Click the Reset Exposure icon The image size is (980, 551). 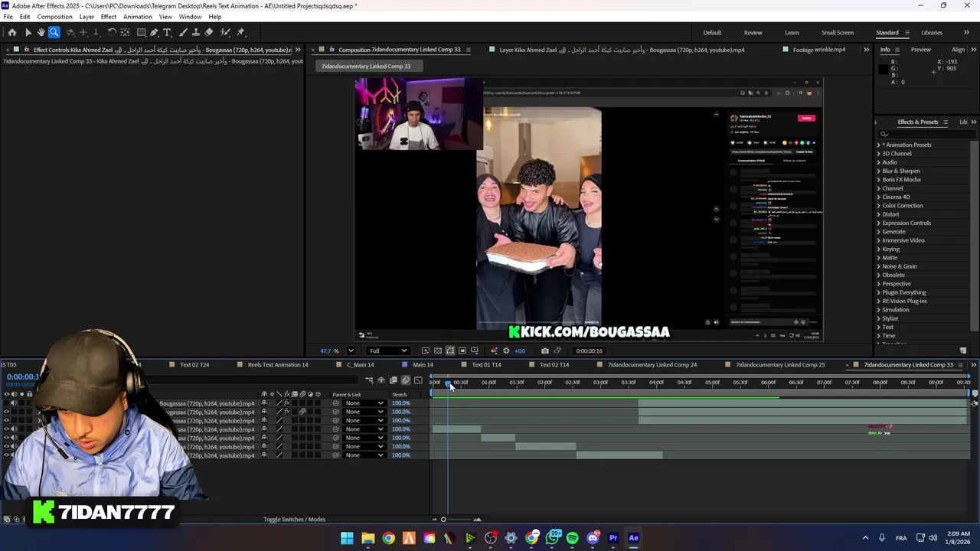(x=506, y=350)
